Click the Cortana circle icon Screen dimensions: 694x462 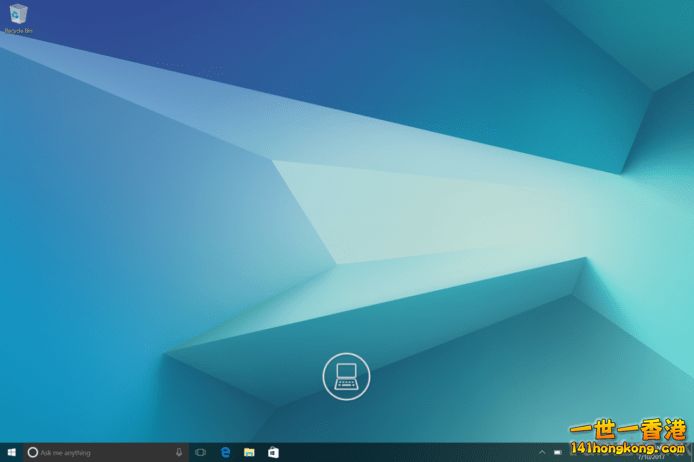[33, 452]
